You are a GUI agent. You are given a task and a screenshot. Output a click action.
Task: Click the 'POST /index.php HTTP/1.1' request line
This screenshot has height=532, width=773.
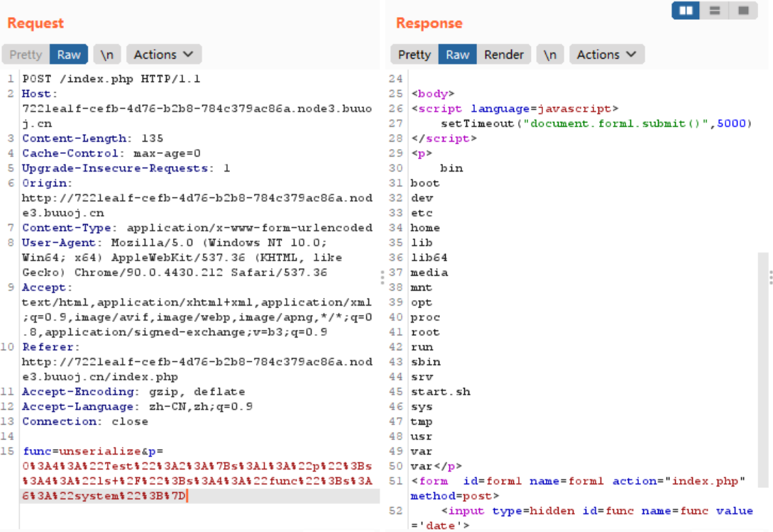[x=111, y=79]
